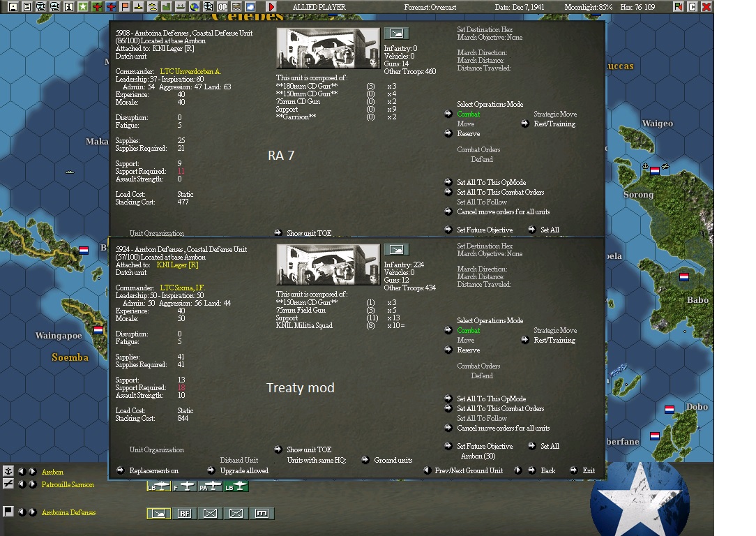Select the first infantry crossed-box unit icon
The image size is (756, 536).
(x=211, y=514)
